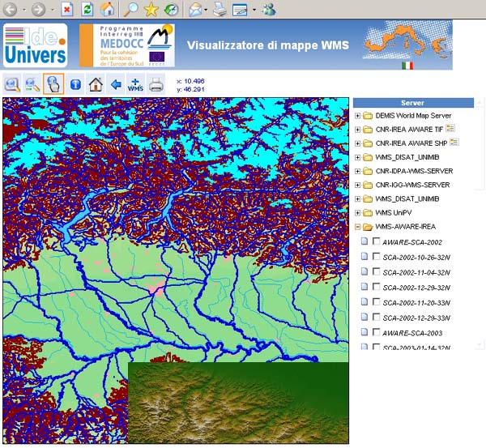Check the SCA-2002-10-26-32N layer box

coord(376,257)
